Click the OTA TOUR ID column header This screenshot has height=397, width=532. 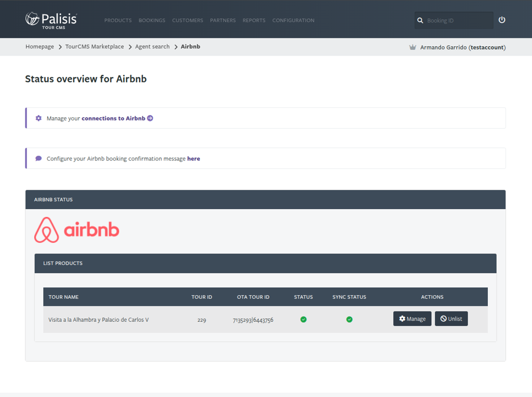pos(253,297)
